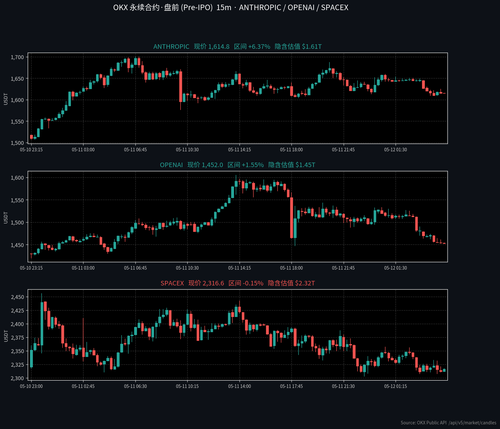Click 05-11 21:45 under the ANTHROPIC chart

tap(343, 150)
